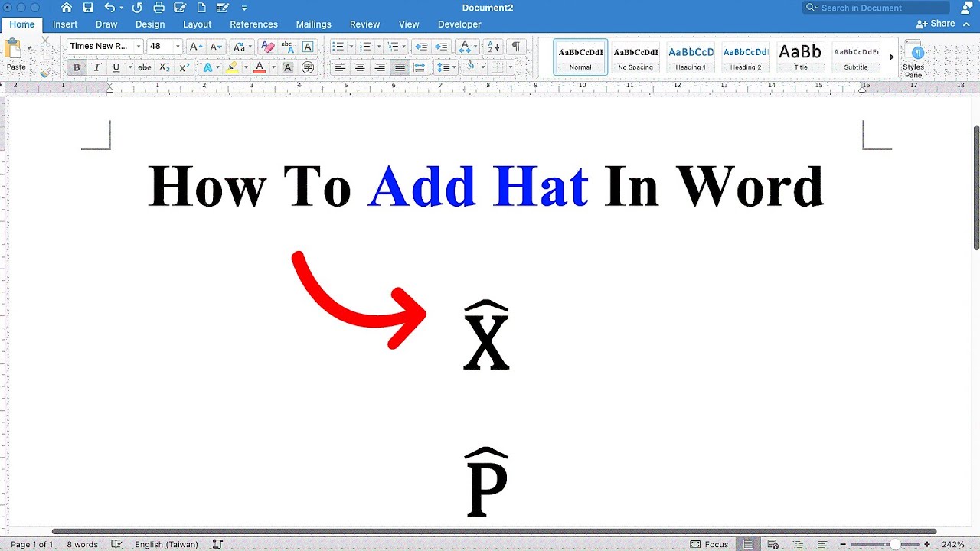Apply yellow text highlight color
The image size is (980, 551).
pyautogui.click(x=232, y=68)
